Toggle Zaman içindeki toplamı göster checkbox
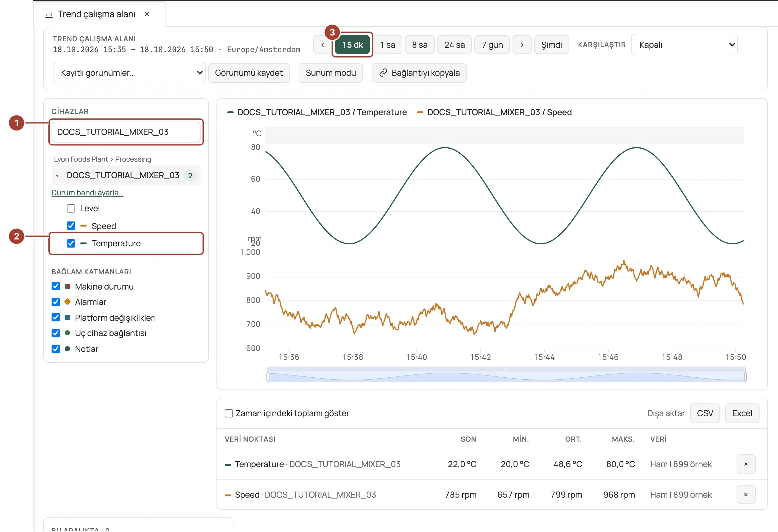 tap(229, 414)
